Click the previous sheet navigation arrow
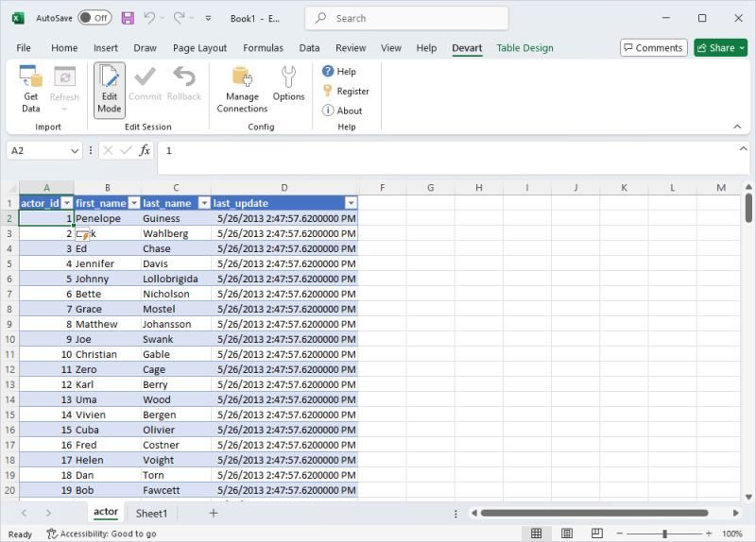Image resolution: width=756 pixels, height=542 pixels. (25, 514)
